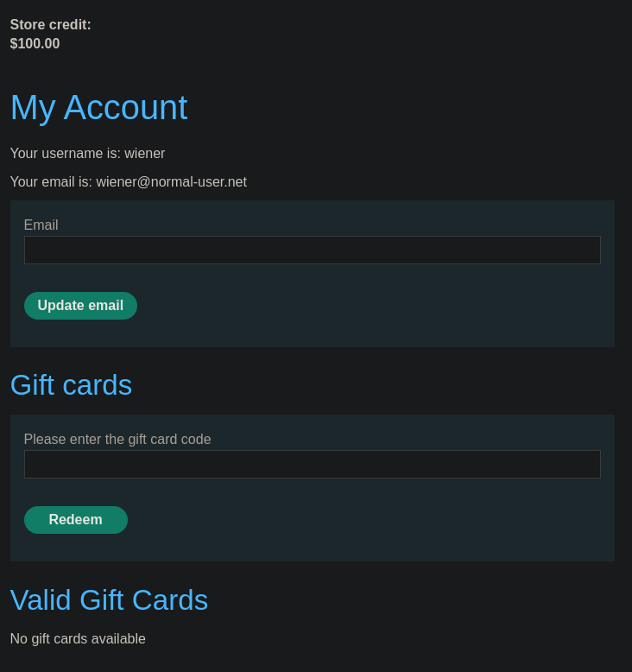Select the Gift cards section heading
Viewport: 632px width, 672px height.
71,385
